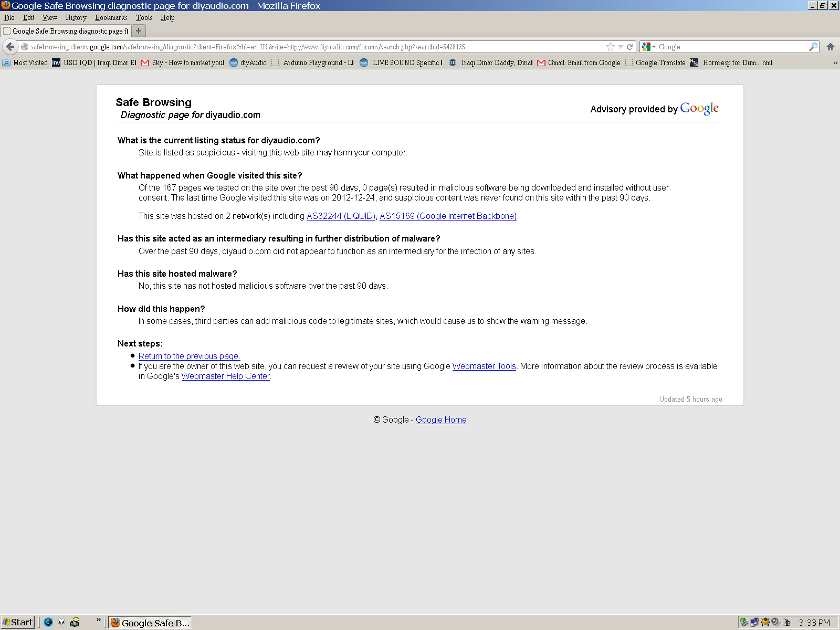Open the Help menu
The image size is (840, 630).
click(x=167, y=17)
